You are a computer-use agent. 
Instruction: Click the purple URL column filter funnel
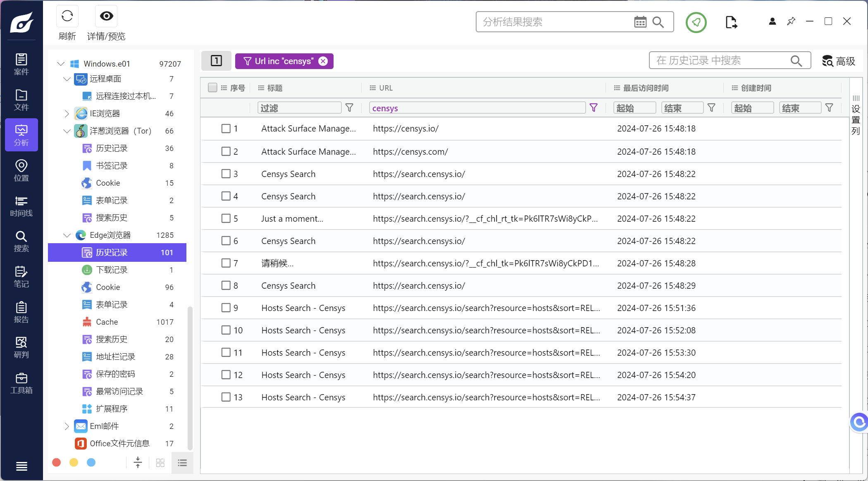(594, 108)
